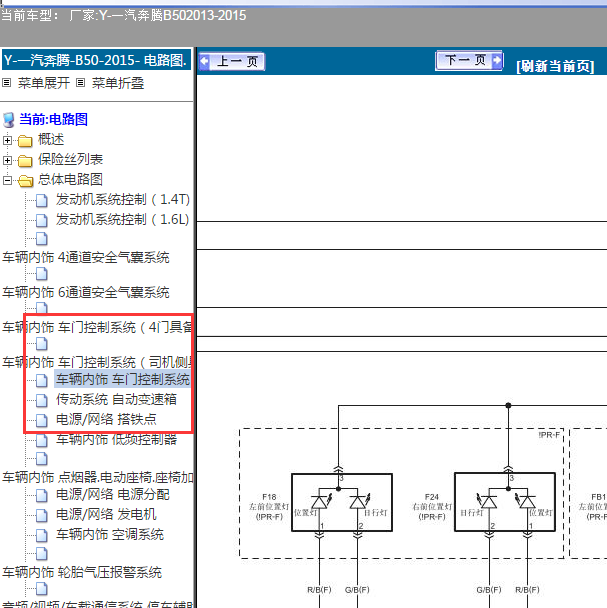Click page icon beside 发动机系统控制 (1.4T)
The width and height of the screenshot is (607, 608).
tap(42, 200)
